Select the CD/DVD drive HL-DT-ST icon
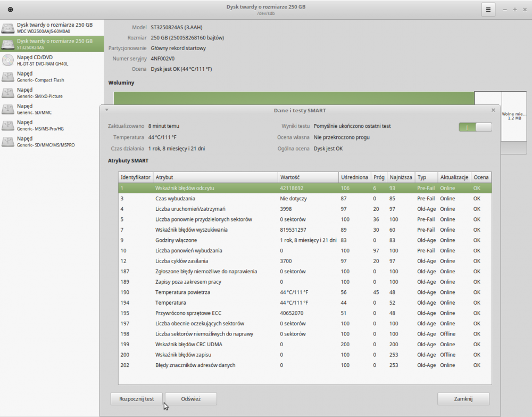Screen dimensions: 532x417 pyautogui.click(x=8, y=60)
